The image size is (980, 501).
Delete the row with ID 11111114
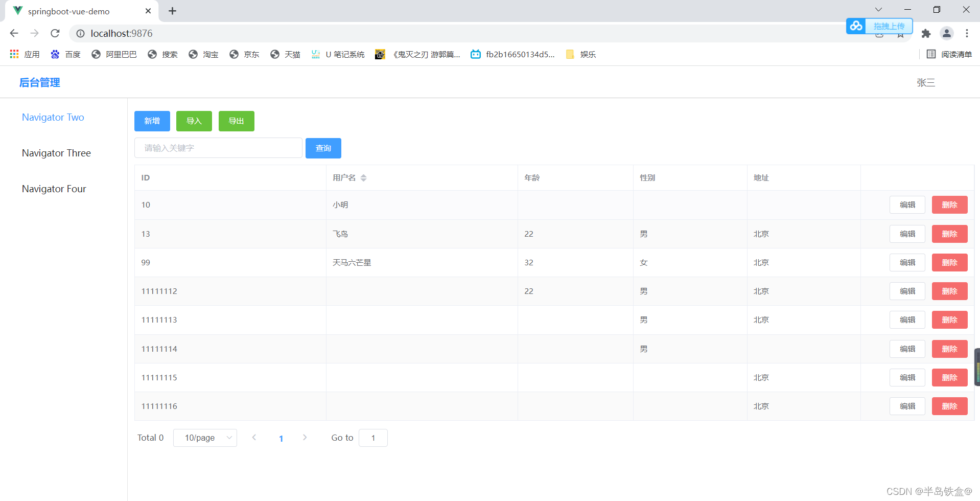pyautogui.click(x=950, y=349)
